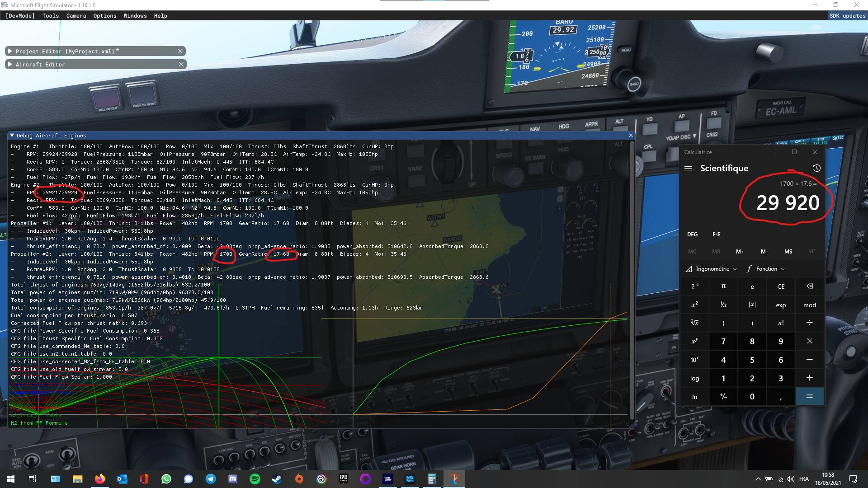Open the calculator navigation hamburger menu
The height and width of the screenshot is (488, 868).
coord(688,168)
